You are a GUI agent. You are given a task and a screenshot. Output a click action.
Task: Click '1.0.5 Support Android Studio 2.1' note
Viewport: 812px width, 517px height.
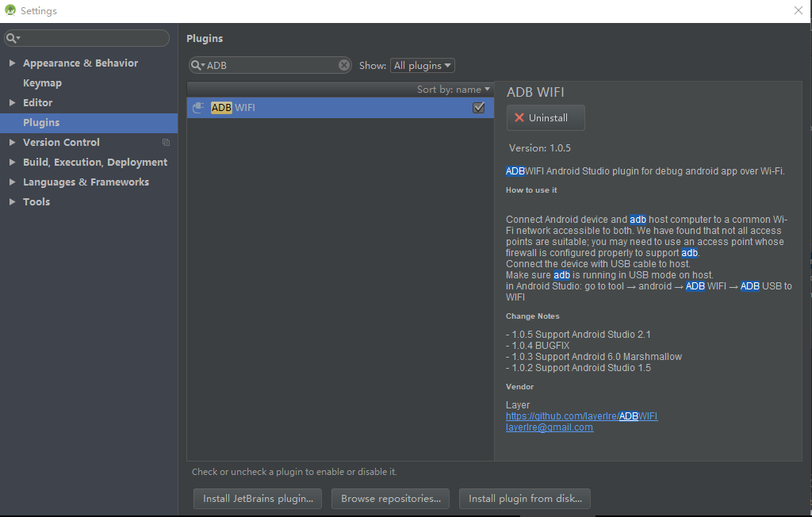pos(578,335)
